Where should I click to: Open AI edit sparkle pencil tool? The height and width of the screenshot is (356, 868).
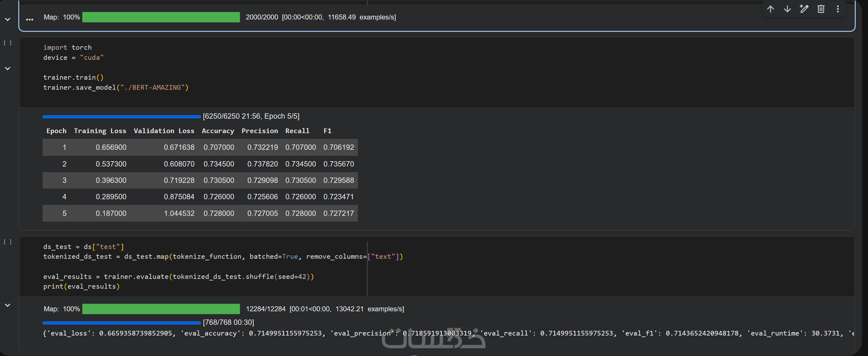[x=804, y=9]
